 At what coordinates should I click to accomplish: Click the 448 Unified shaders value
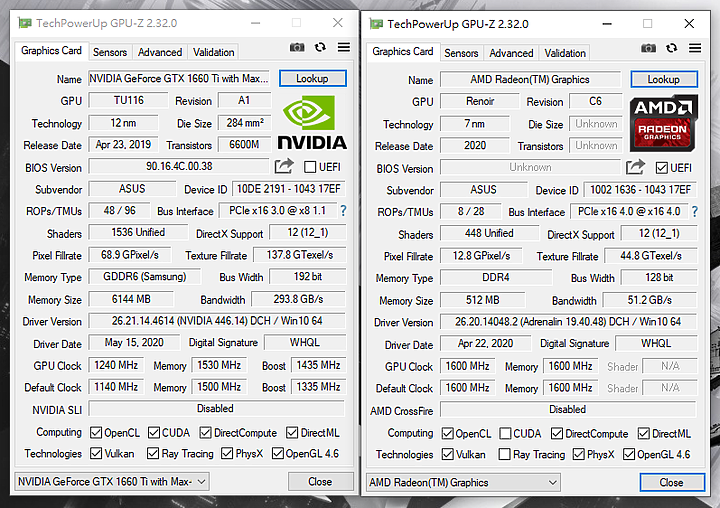489,233
